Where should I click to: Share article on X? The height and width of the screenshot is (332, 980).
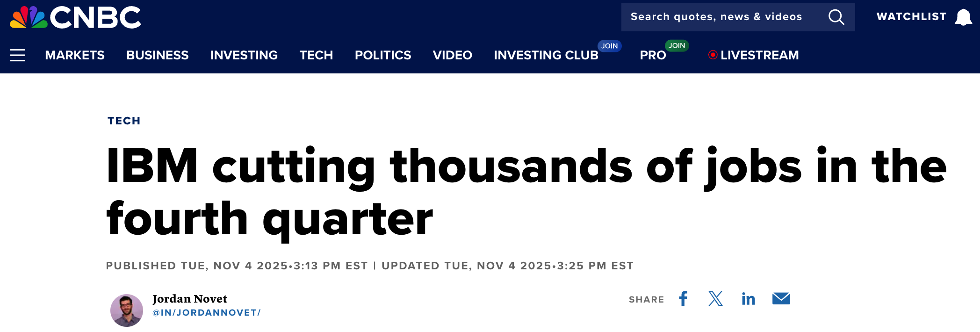(x=715, y=299)
